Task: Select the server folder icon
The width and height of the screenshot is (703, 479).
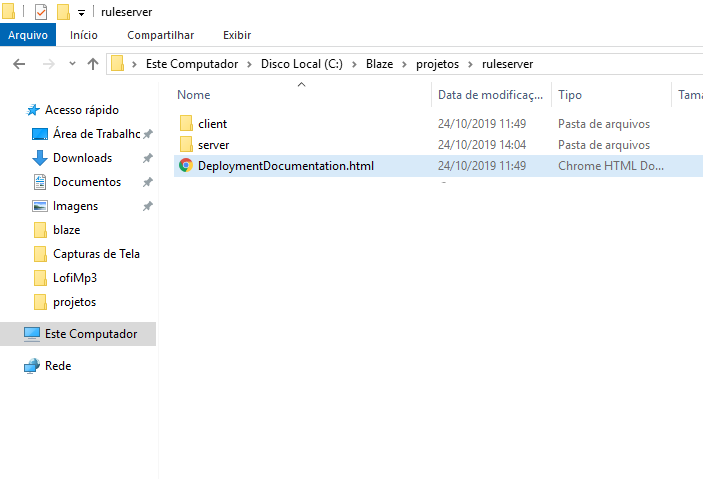Action: click(186, 144)
